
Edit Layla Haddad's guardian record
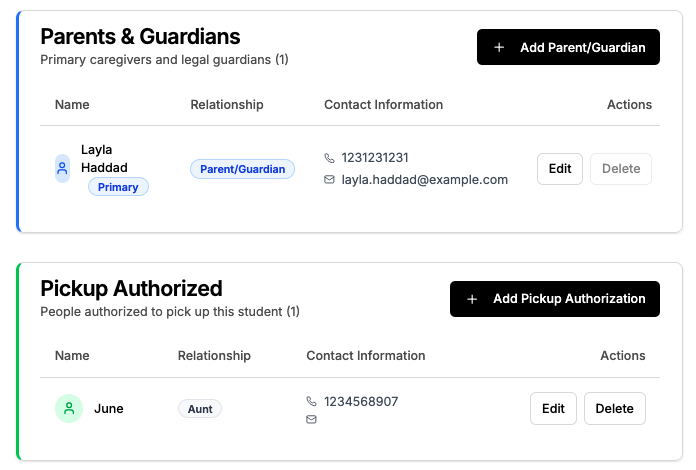pyautogui.click(x=560, y=169)
